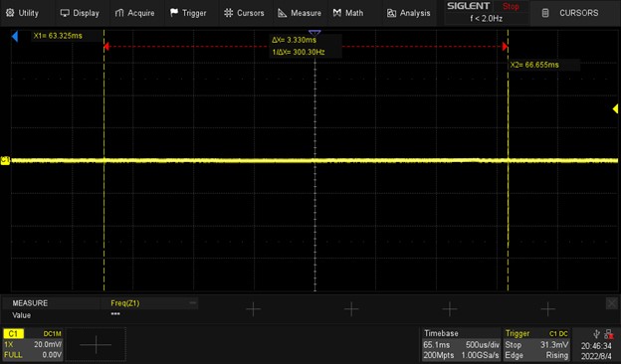The width and height of the screenshot is (621, 364).
Task: Open the Analysis menu
Action: coord(408,13)
